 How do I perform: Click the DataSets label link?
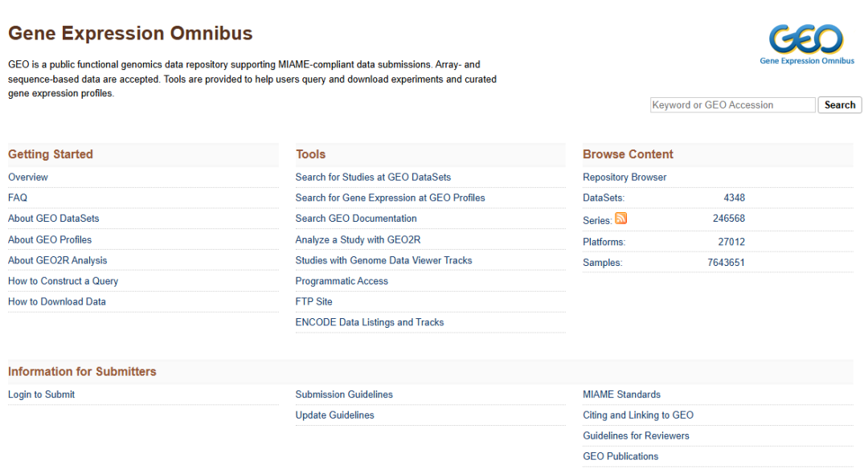pyautogui.click(x=603, y=198)
